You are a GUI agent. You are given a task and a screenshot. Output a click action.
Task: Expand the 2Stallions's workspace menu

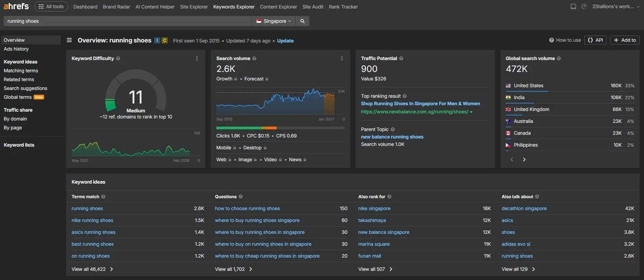(616, 6)
